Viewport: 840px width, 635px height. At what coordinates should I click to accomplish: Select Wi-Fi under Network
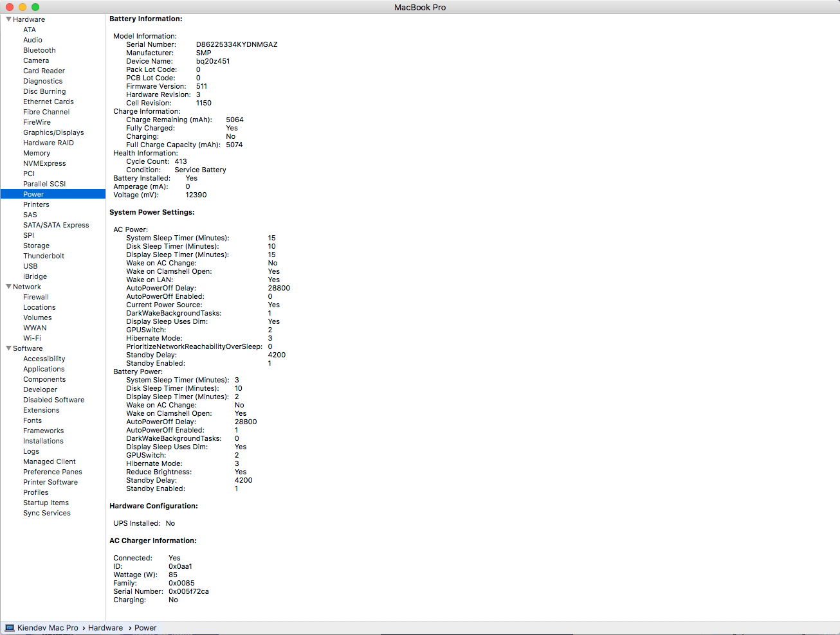pyautogui.click(x=32, y=338)
